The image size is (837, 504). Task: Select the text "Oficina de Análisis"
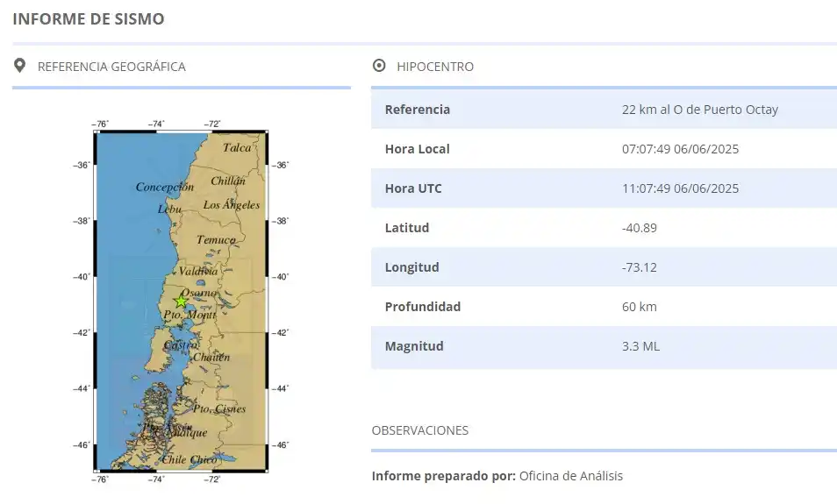pos(571,476)
